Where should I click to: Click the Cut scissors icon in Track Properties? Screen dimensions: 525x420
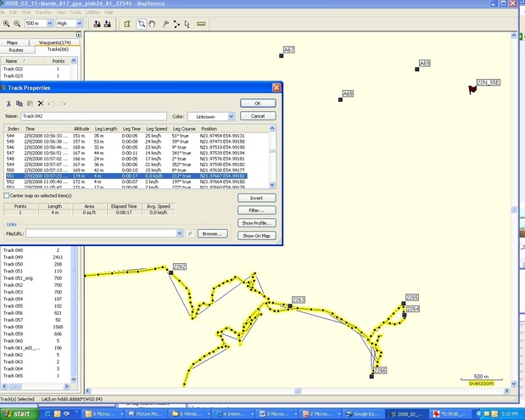[x=8, y=104]
